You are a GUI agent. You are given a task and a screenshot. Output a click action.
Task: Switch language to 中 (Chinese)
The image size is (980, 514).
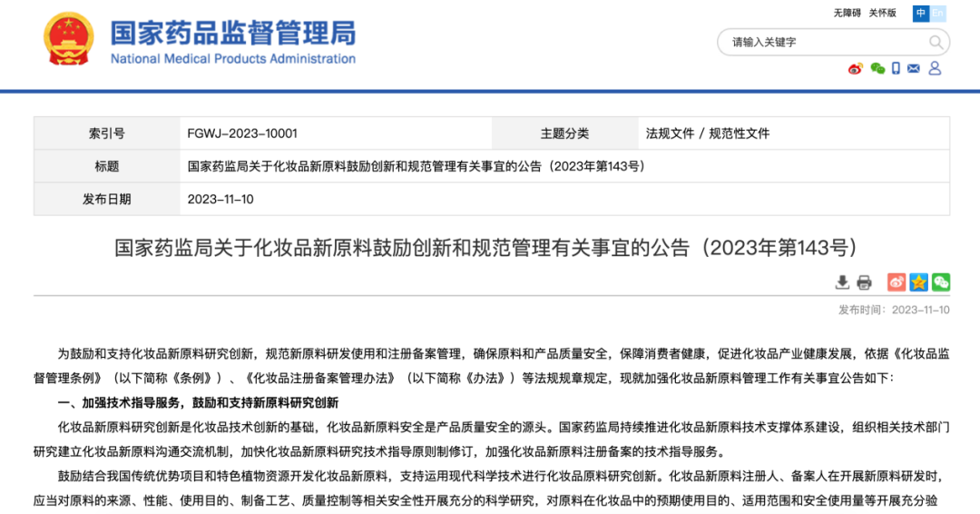coord(921,13)
